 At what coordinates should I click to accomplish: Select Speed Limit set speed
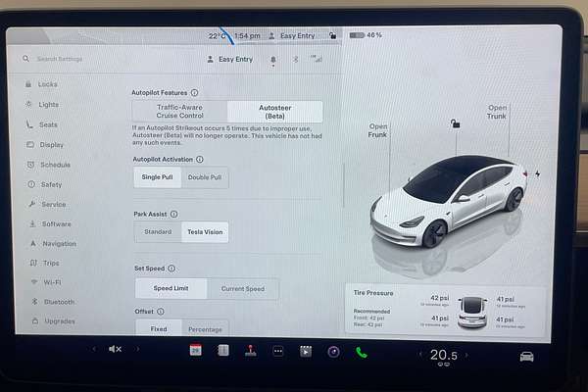(x=171, y=288)
